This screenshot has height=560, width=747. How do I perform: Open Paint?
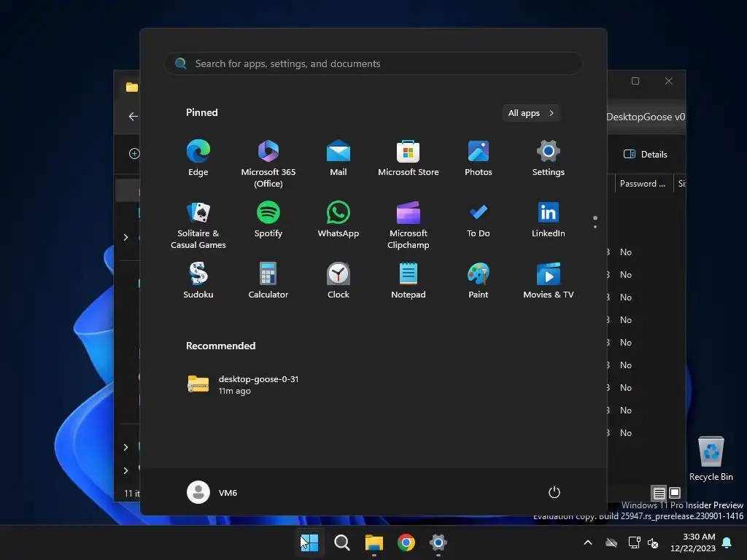pyautogui.click(x=479, y=281)
